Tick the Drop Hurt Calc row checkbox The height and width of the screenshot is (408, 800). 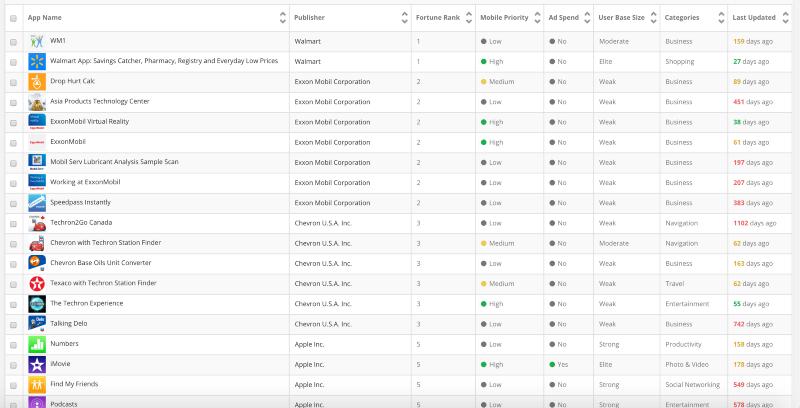pos(13,83)
